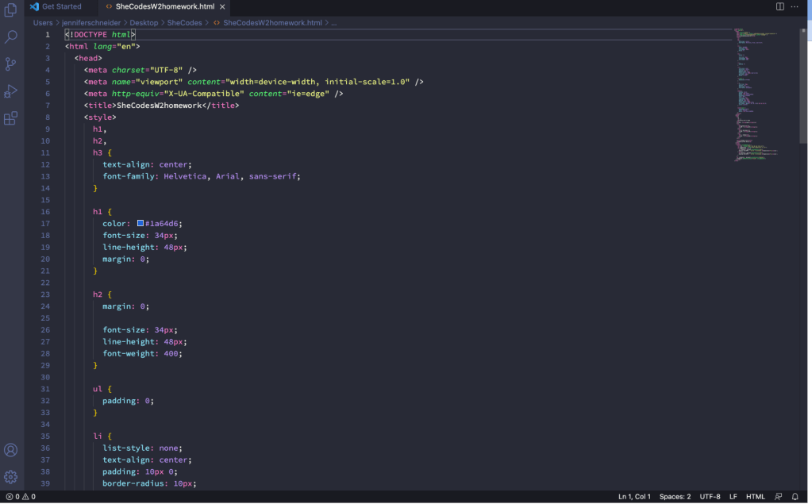Viewport: 812px width, 504px height.
Task: Open the Search view icon
Action: (11, 37)
